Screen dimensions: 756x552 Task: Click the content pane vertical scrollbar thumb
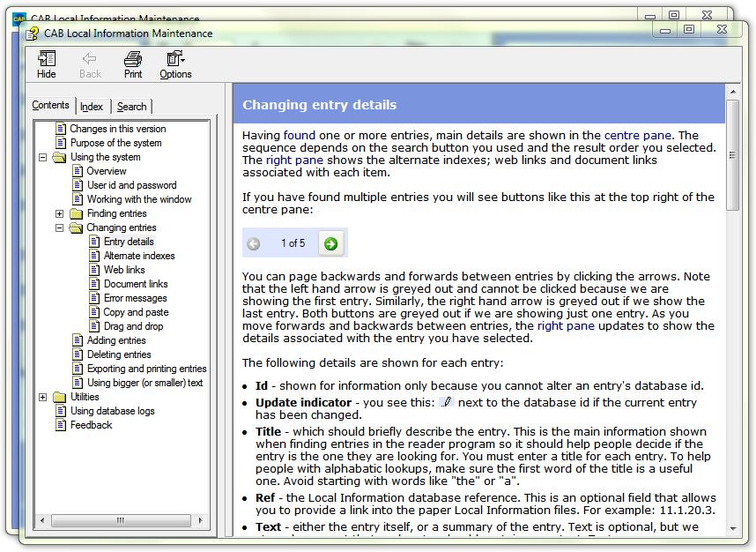pyautogui.click(x=733, y=155)
